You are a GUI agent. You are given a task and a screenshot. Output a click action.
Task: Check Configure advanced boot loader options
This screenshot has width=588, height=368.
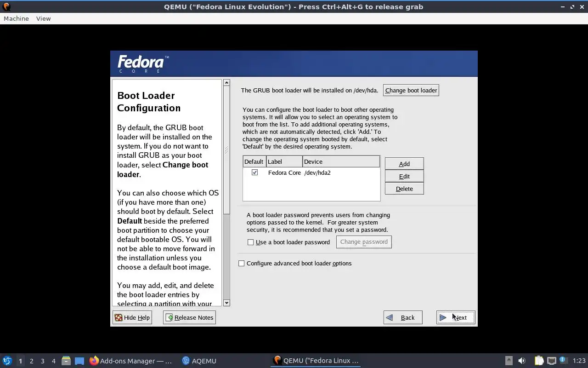242,263
